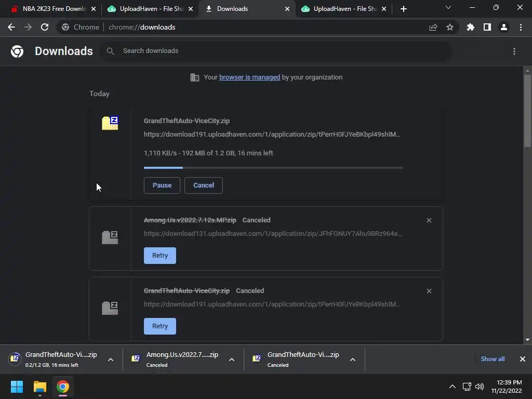This screenshot has width=532, height=399.
Task: Open a new browser tab
Action: point(403,9)
